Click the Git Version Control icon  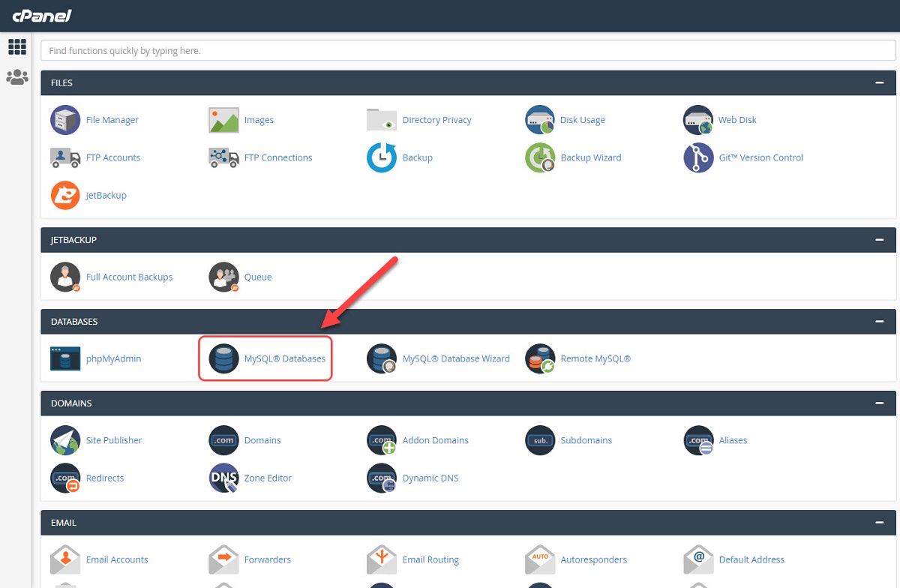click(698, 157)
